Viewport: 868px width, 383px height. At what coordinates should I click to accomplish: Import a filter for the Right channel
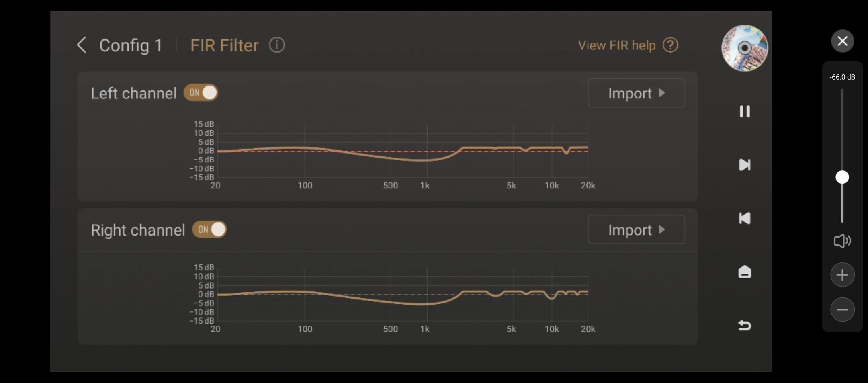tap(636, 229)
